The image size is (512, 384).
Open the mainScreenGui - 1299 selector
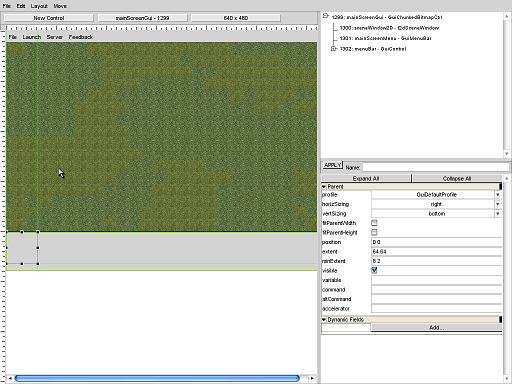[x=142, y=18]
